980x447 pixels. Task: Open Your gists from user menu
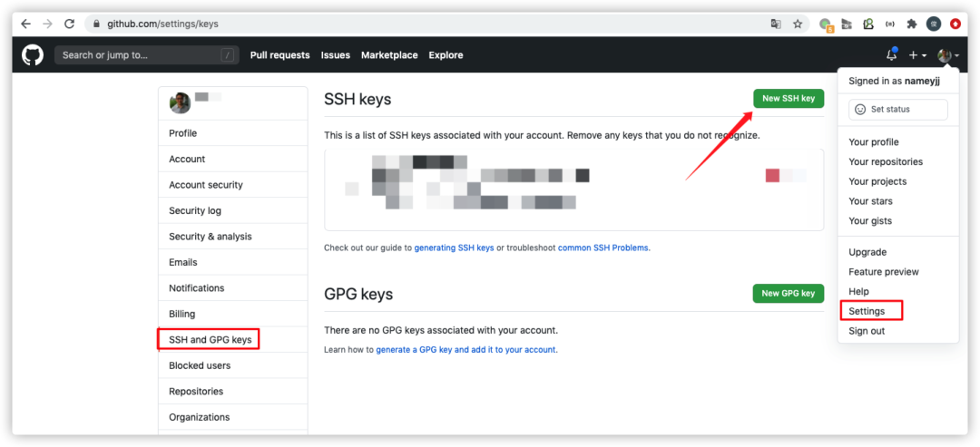tap(898, 221)
